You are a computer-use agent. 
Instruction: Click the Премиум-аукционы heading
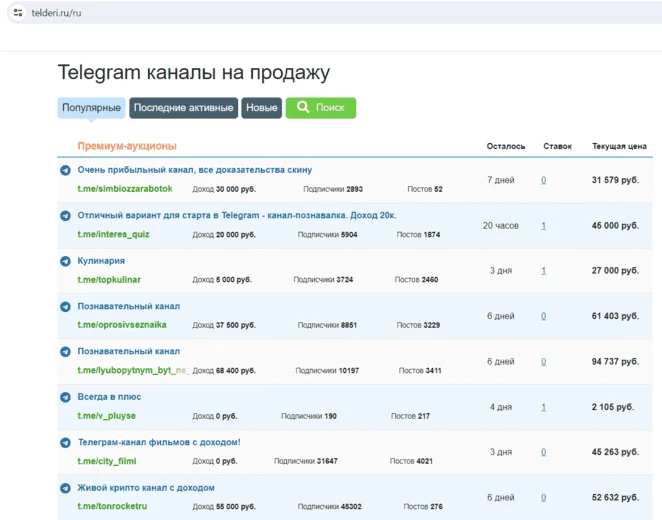click(127, 146)
